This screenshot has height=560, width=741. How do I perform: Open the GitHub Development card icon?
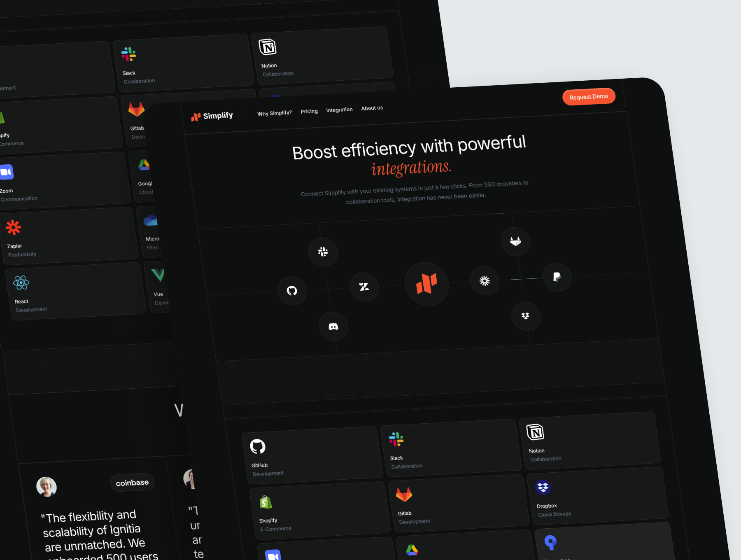click(258, 446)
